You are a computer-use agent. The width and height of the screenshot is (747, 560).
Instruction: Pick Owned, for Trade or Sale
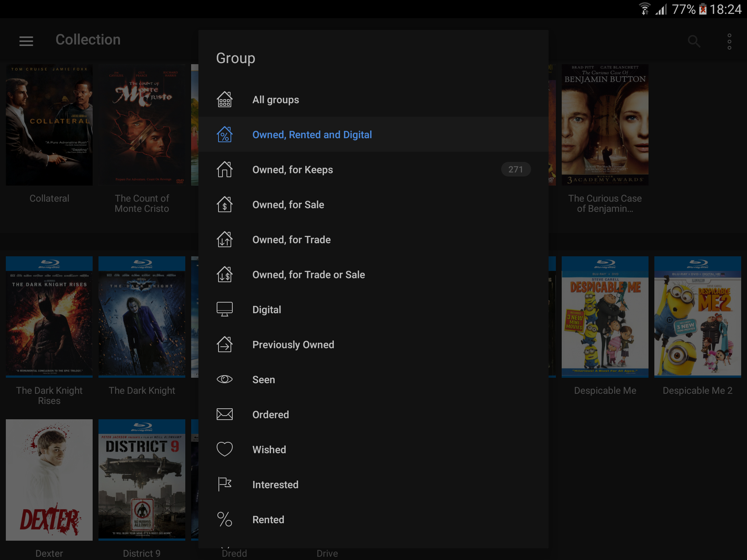[x=373, y=274]
